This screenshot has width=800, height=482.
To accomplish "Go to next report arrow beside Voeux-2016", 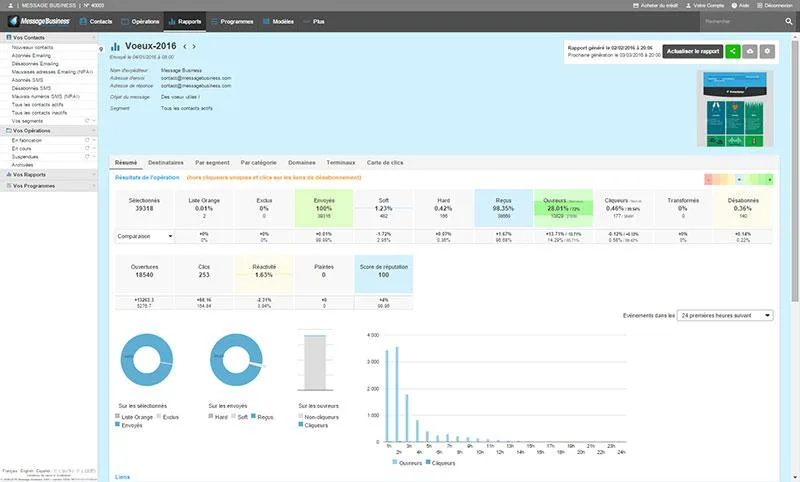I will [194, 46].
